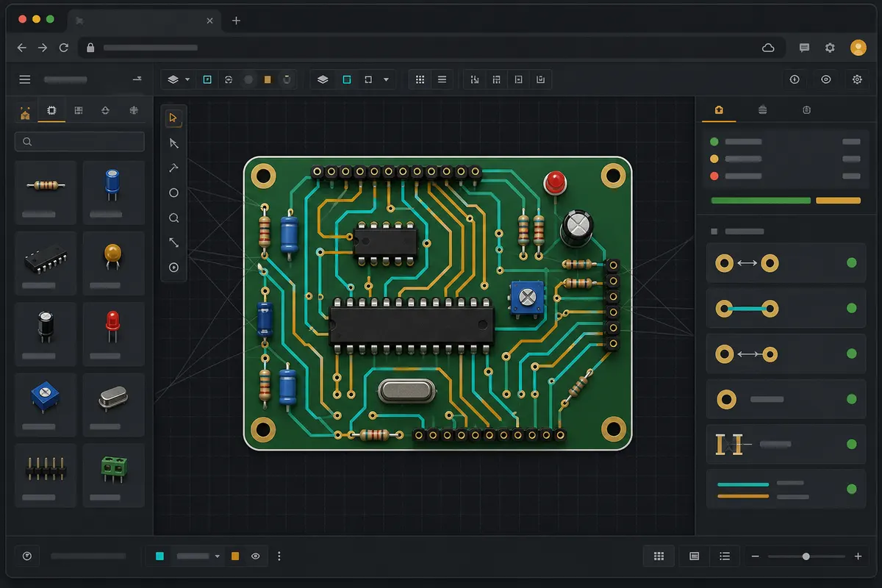Open the settings gear in the editor toolbar
882x588 pixels.
click(857, 79)
